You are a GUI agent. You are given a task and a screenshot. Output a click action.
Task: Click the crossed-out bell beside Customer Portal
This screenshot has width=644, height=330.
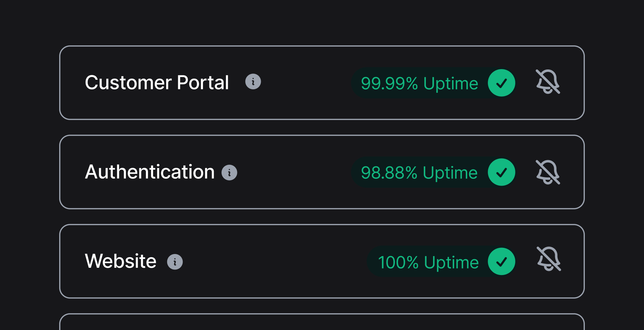(548, 82)
